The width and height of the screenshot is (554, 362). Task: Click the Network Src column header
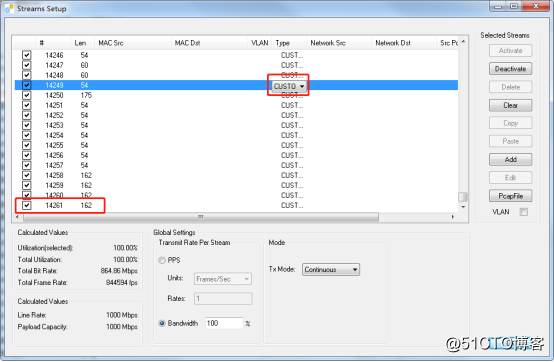(338, 43)
